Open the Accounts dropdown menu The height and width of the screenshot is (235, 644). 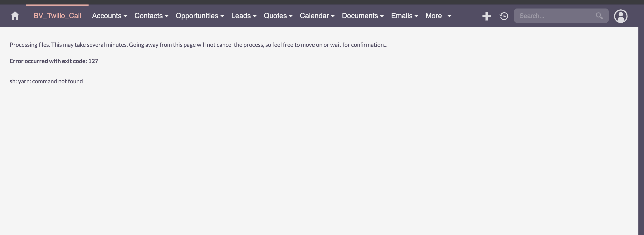109,15
